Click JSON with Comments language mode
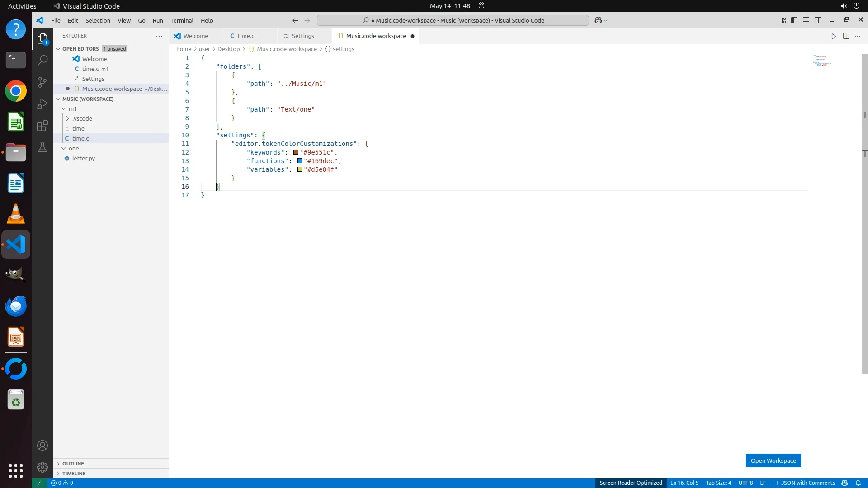The height and width of the screenshot is (488, 868). point(808,483)
